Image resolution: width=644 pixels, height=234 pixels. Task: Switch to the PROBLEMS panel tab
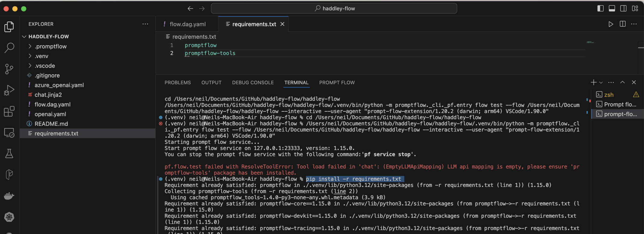[178, 82]
